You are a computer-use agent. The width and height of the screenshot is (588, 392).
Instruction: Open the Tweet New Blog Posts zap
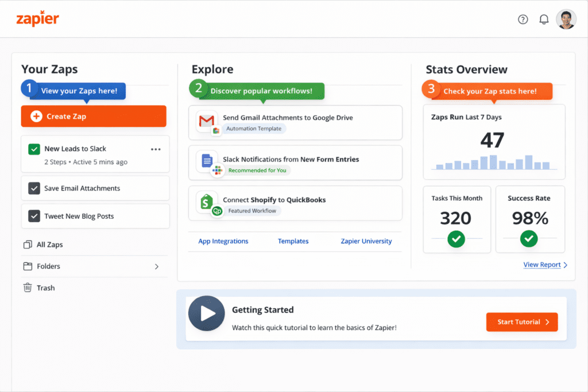pos(95,216)
